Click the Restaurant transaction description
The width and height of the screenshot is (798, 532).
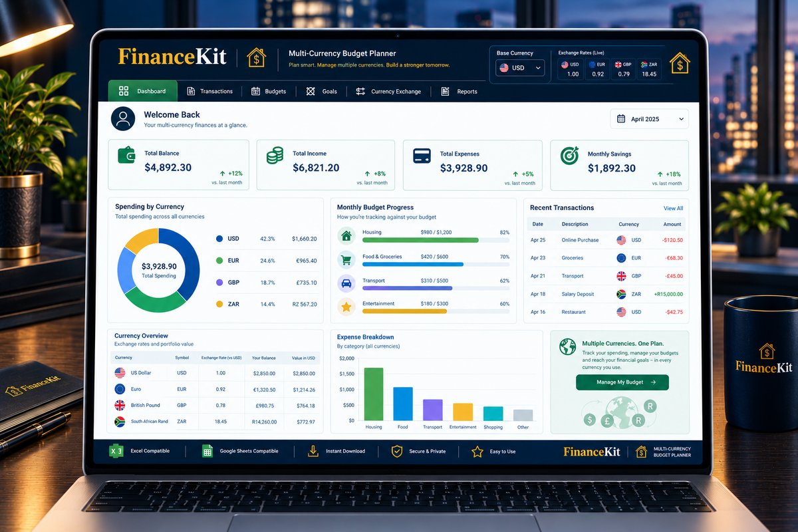pos(574,312)
